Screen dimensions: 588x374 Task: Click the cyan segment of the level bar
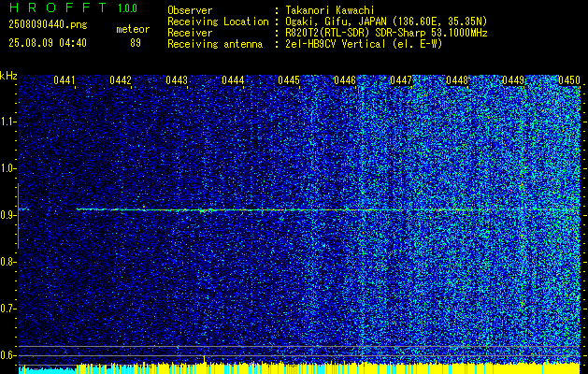coord(48,370)
